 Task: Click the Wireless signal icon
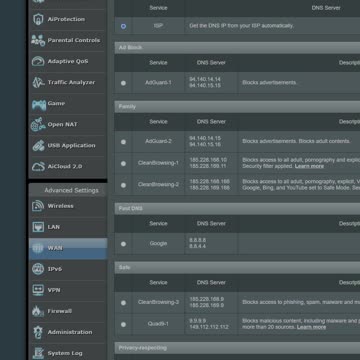pos(38,206)
